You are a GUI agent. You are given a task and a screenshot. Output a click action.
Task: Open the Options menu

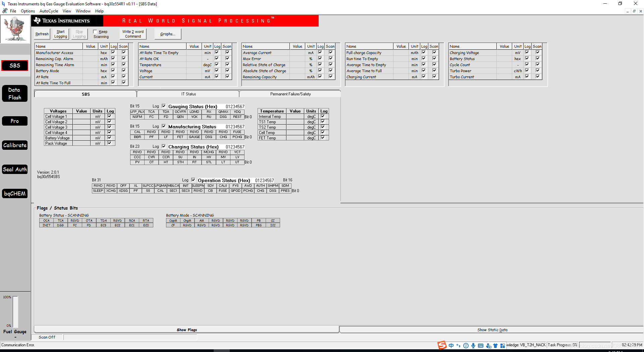click(x=28, y=11)
